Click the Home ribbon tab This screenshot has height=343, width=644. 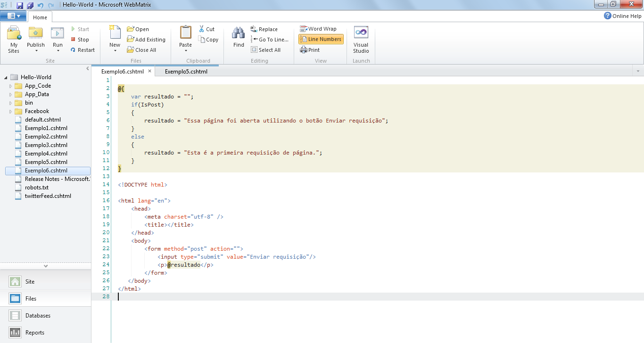point(40,17)
